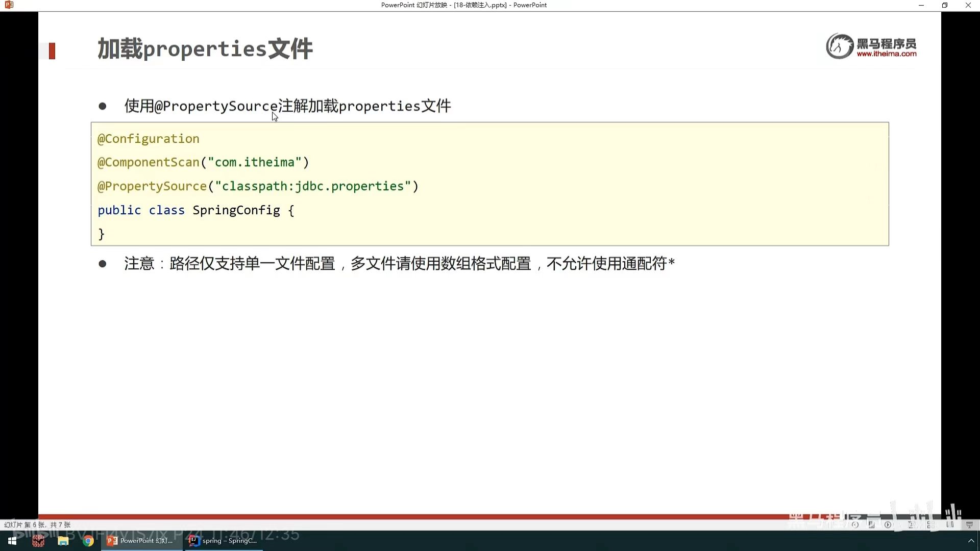Switch to Slide Sorter view

pyautogui.click(x=930, y=524)
